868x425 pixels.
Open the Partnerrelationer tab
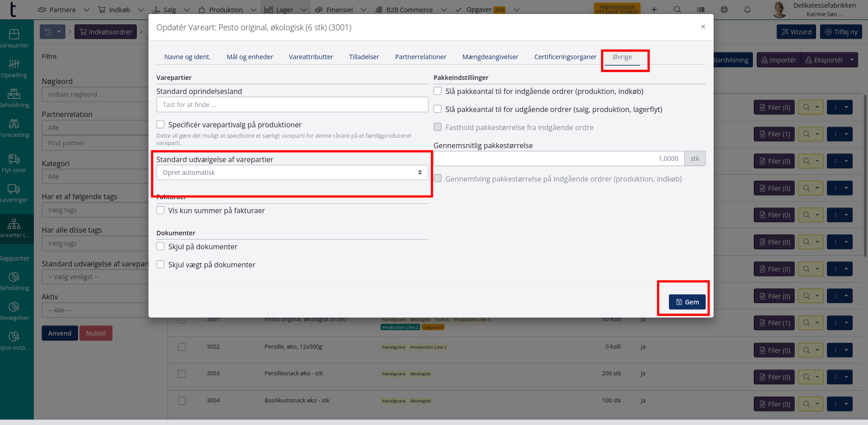(420, 57)
